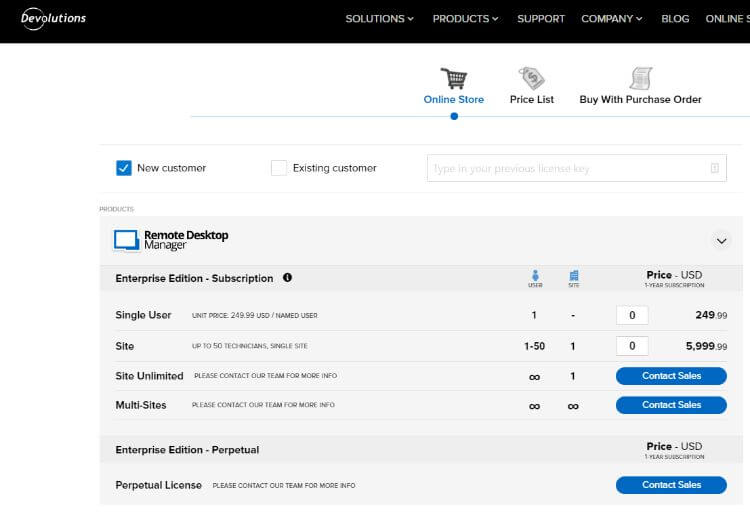This screenshot has width=750, height=513.
Task: Click the Single User quantity field
Action: [x=632, y=315]
